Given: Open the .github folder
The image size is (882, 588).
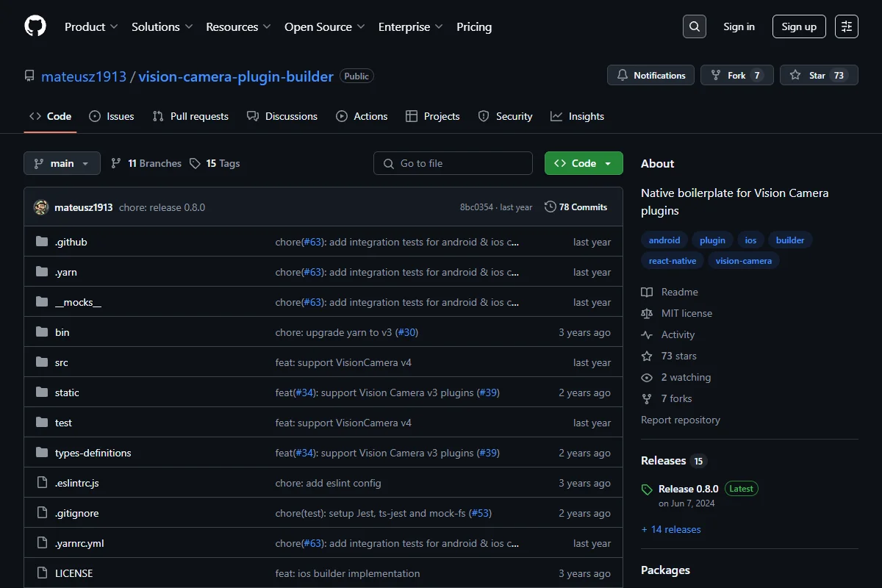Looking at the screenshot, I should [x=71, y=242].
